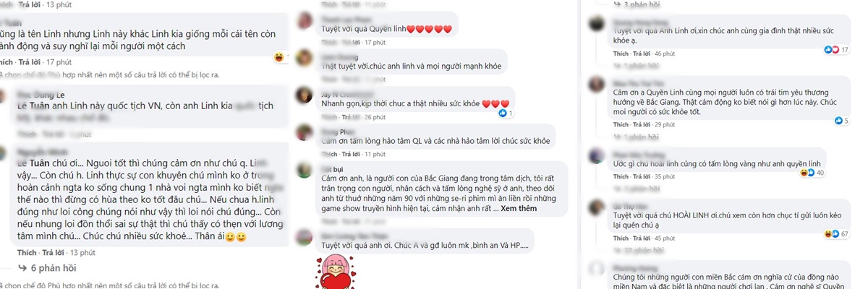Click like reaction with count 1
This screenshot has height=289, width=868.
pos(506,113)
